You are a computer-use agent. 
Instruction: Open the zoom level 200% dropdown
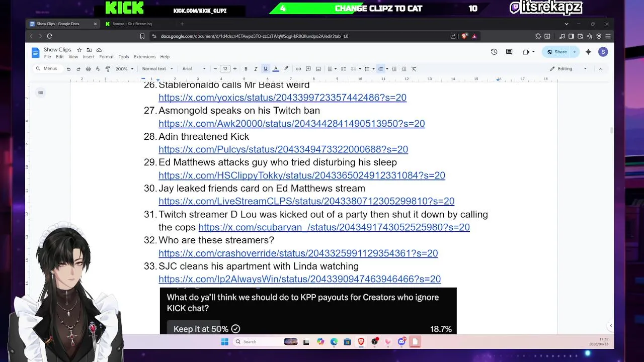[x=124, y=69]
